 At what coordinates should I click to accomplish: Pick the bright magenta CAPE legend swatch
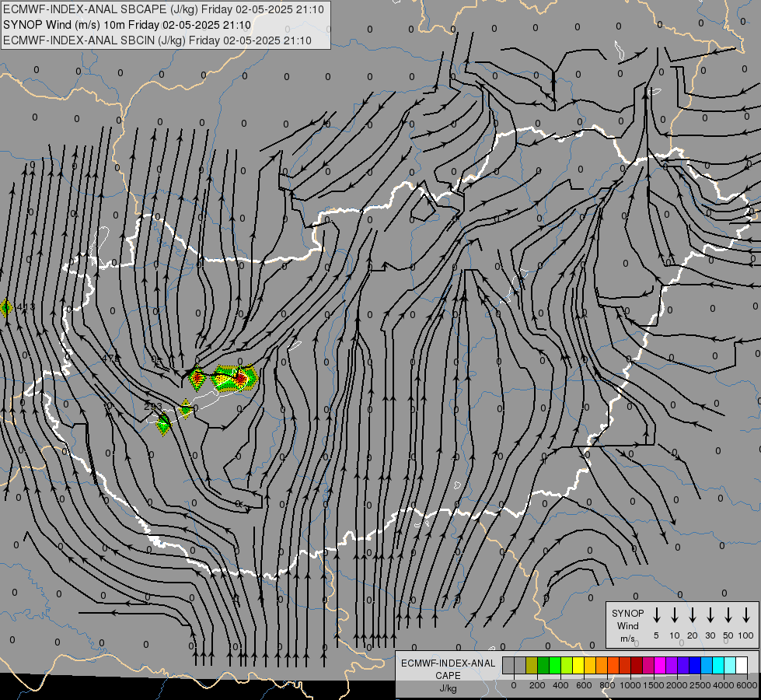click(x=660, y=665)
